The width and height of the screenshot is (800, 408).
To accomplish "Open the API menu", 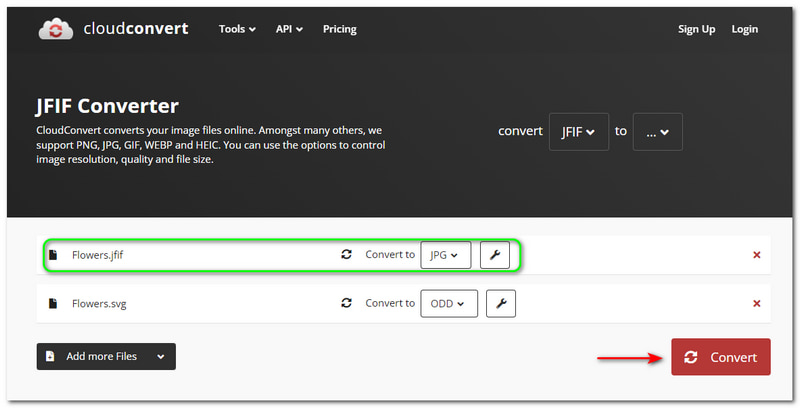I will (x=290, y=29).
